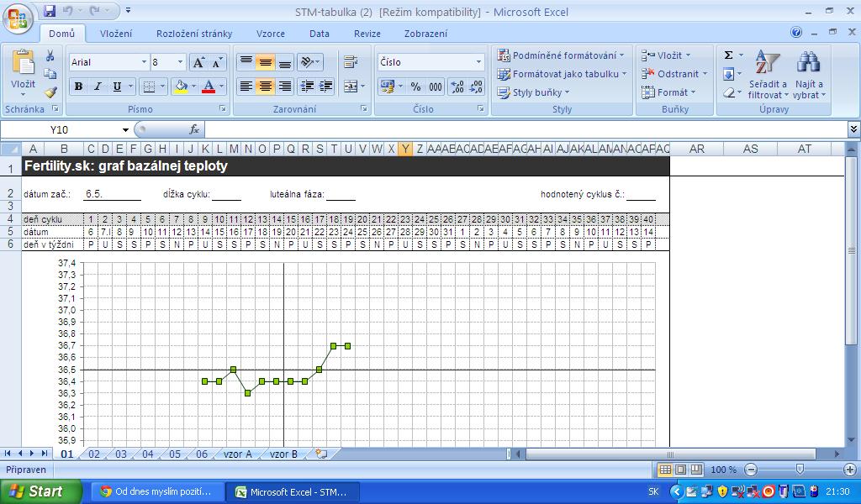
Task: Click the Insert Function fx icon
Action: [194, 129]
